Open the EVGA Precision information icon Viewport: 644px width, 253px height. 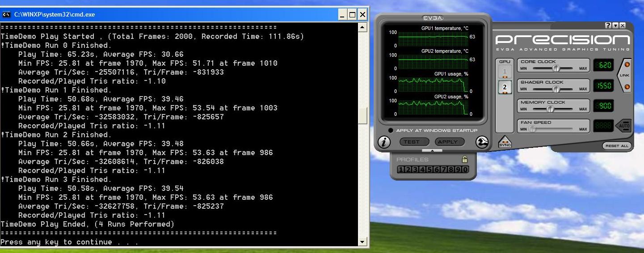coord(384,142)
